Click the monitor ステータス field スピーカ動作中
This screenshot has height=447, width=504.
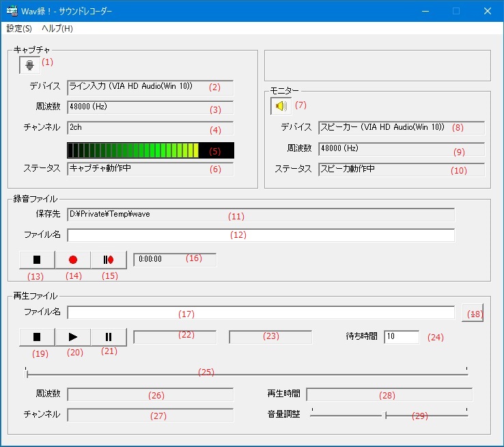click(402, 170)
